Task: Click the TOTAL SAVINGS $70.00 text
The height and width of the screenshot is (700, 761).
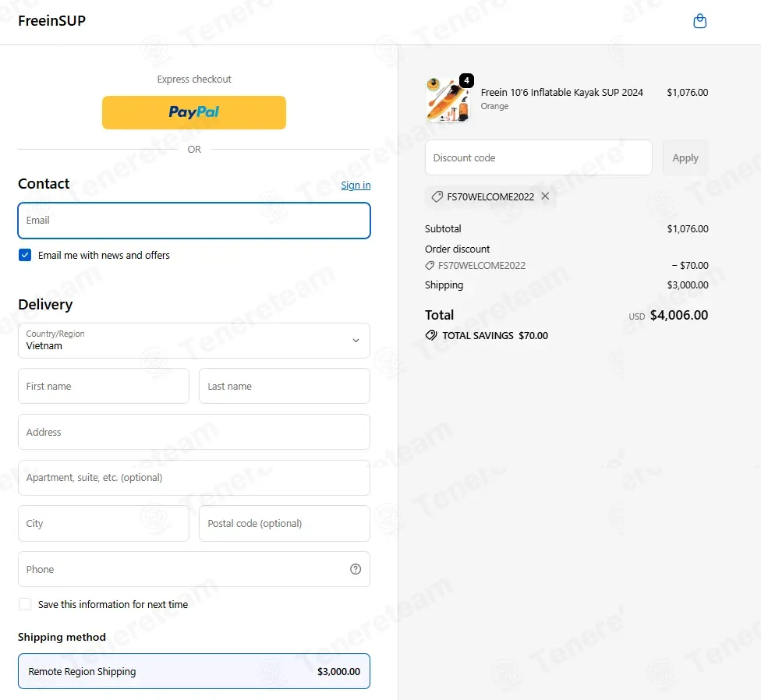Action: coord(495,335)
